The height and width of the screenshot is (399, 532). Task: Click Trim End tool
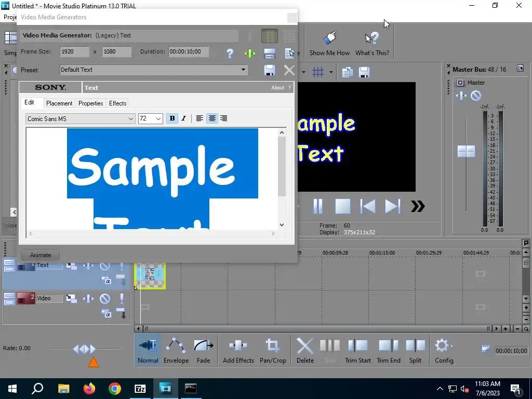pyautogui.click(x=389, y=351)
